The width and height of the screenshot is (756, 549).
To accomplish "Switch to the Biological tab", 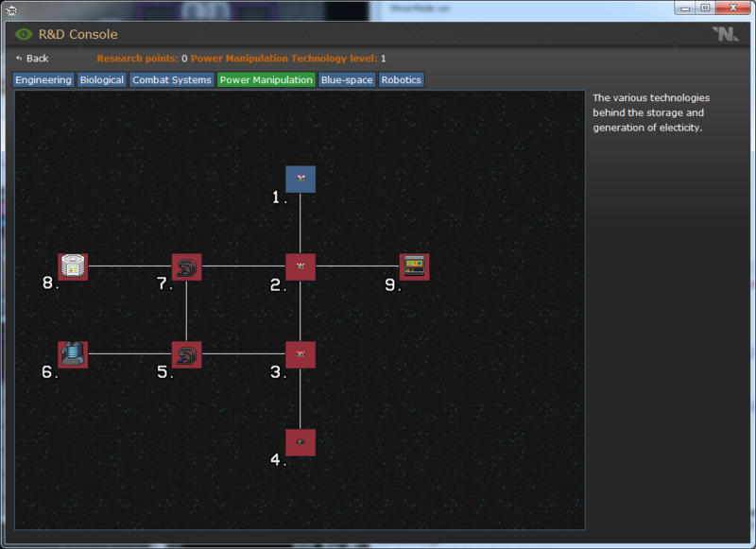I will (x=102, y=80).
